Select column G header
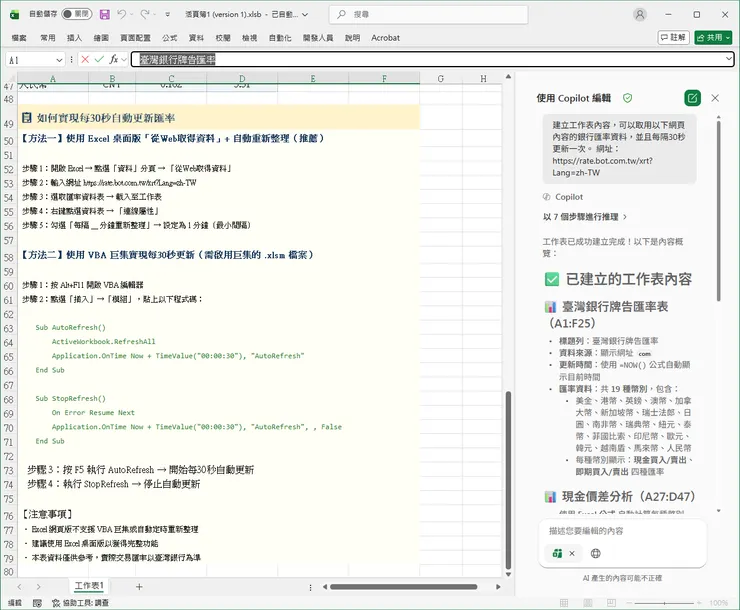Screen dimensions: 740x610 click(x=440, y=78)
